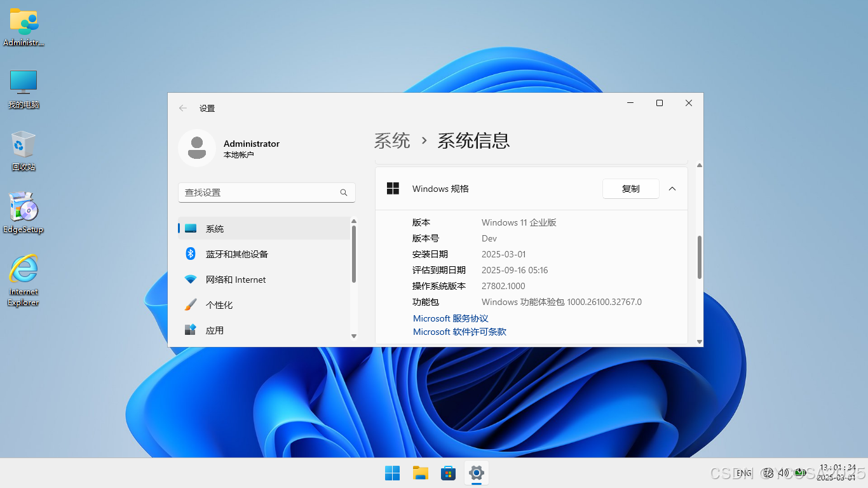Open 系统 in the settings sidebar
Viewport: 868px width, 488px height.
[x=264, y=229]
